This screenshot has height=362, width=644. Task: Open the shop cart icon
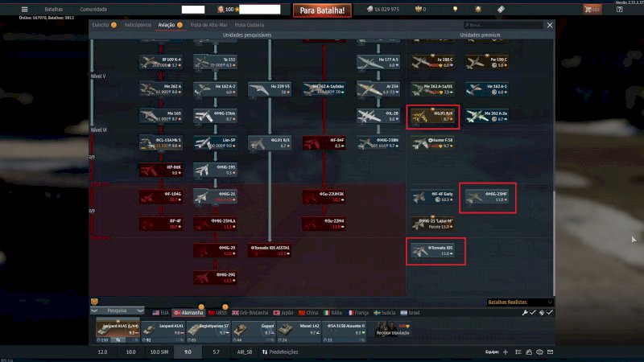(592, 9)
